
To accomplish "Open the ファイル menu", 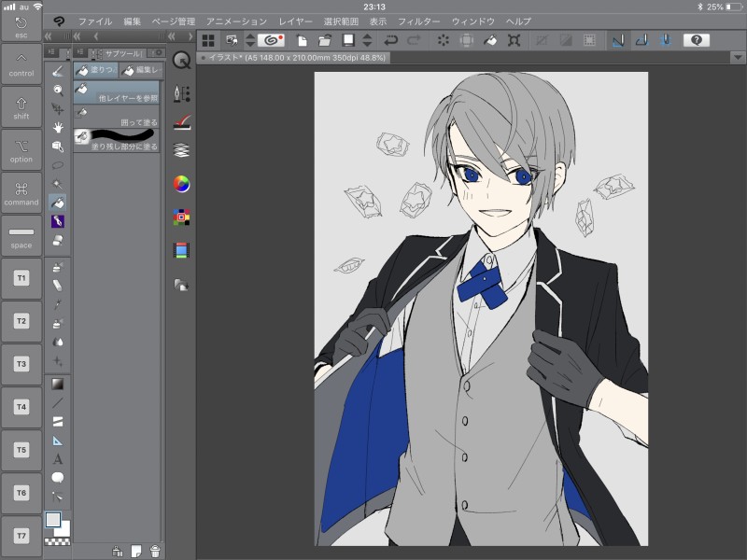I will click(x=95, y=21).
